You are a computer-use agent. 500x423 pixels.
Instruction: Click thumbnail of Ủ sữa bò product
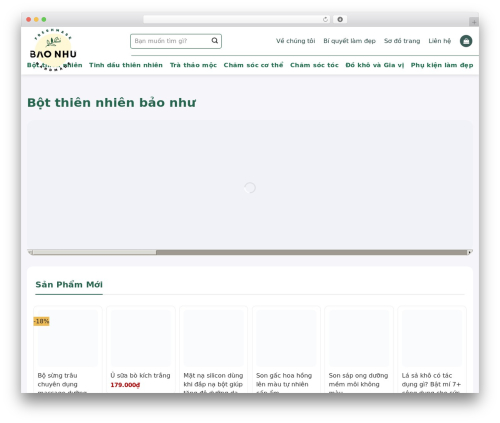(x=141, y=338)
